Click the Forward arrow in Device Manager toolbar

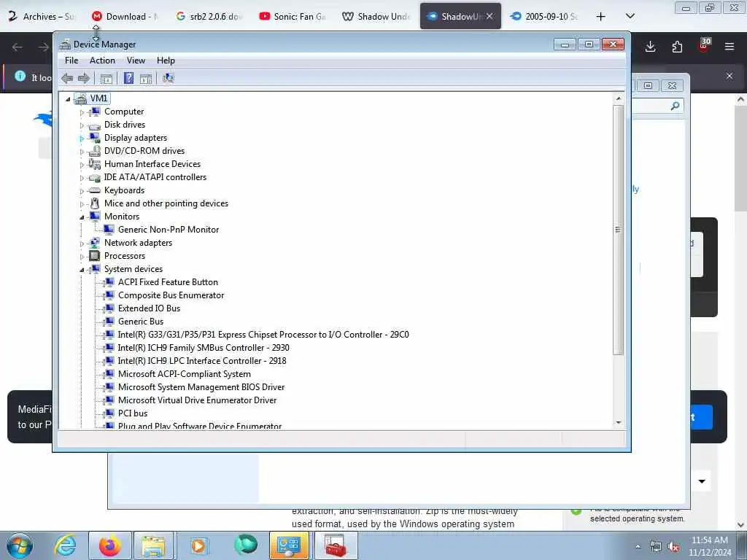point(84,78)
